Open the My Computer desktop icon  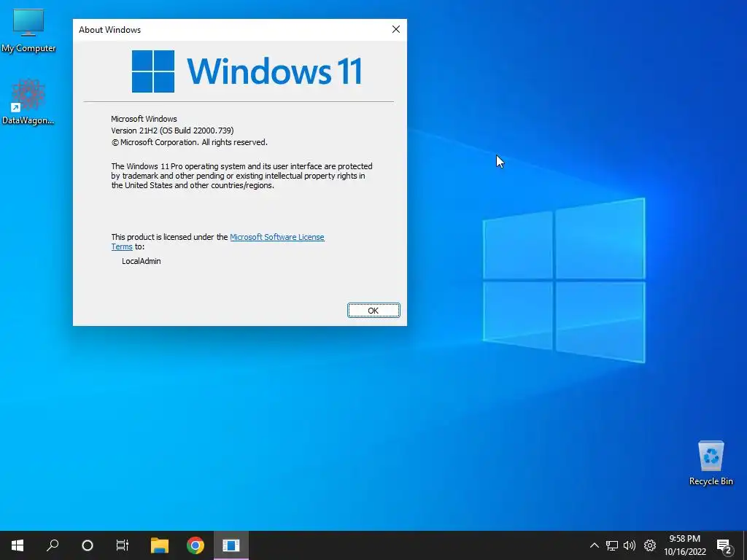[28, 31]
